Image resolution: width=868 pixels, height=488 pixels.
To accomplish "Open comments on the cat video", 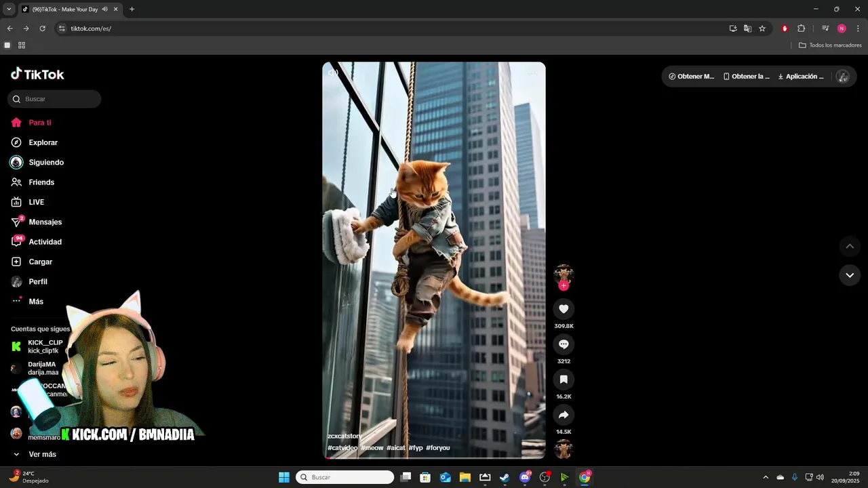I will [x=564, y=344].
